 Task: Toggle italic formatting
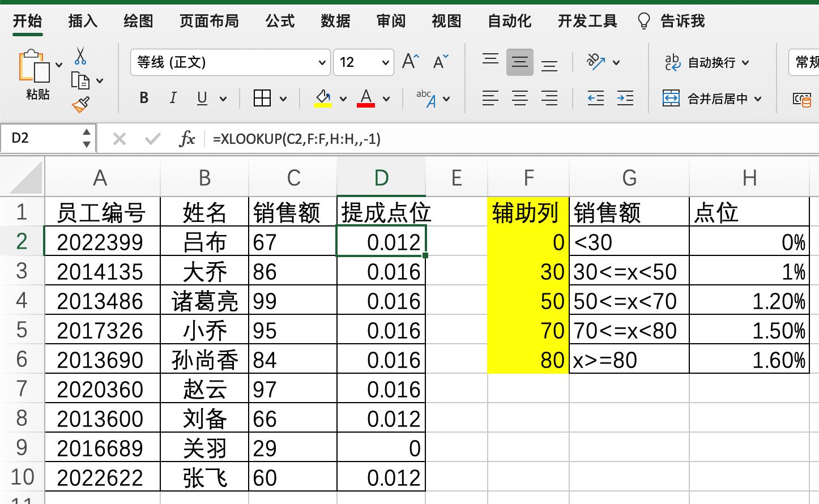[x=173, y=97]
